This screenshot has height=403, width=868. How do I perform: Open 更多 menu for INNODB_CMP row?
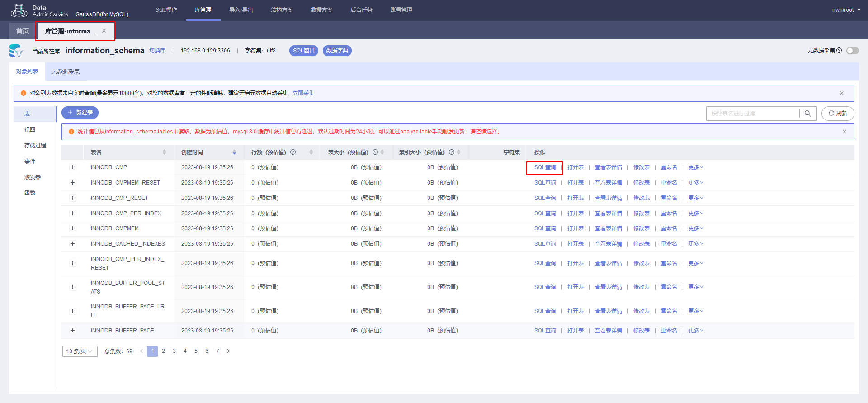click(696, 167)
